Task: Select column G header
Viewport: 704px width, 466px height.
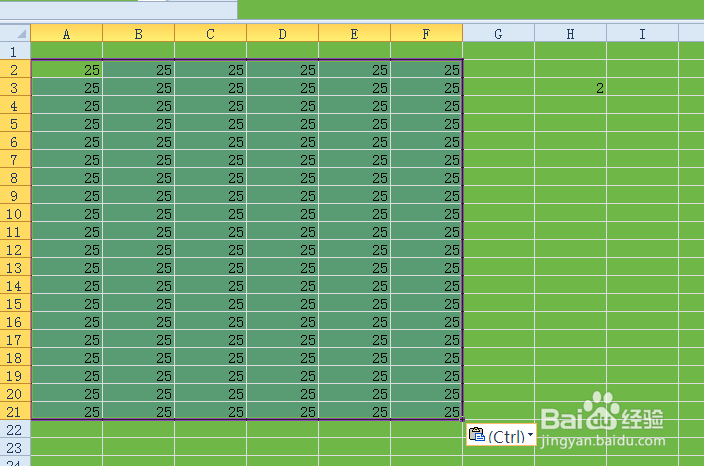Action: pyautogui.click(x=498, y=33)
